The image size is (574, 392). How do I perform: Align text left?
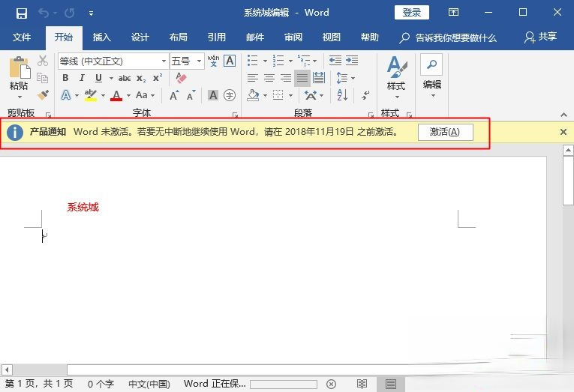tap(253, 78)
